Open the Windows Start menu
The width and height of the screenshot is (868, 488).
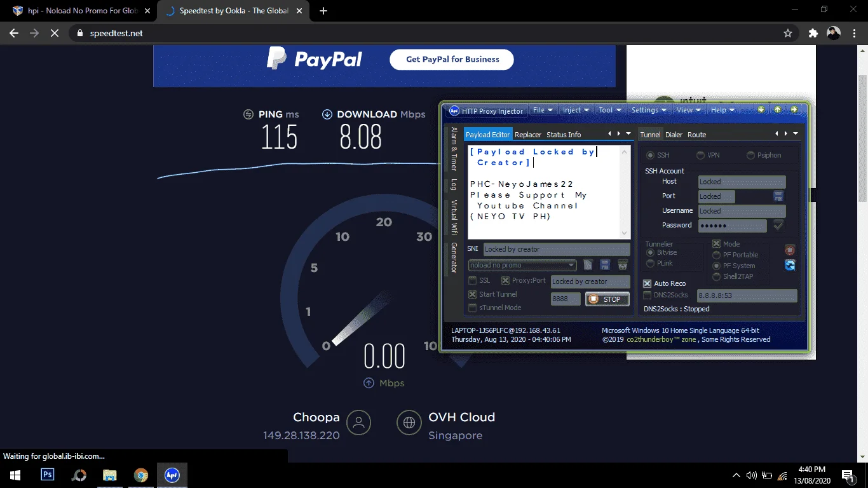[x=14, y=475]
